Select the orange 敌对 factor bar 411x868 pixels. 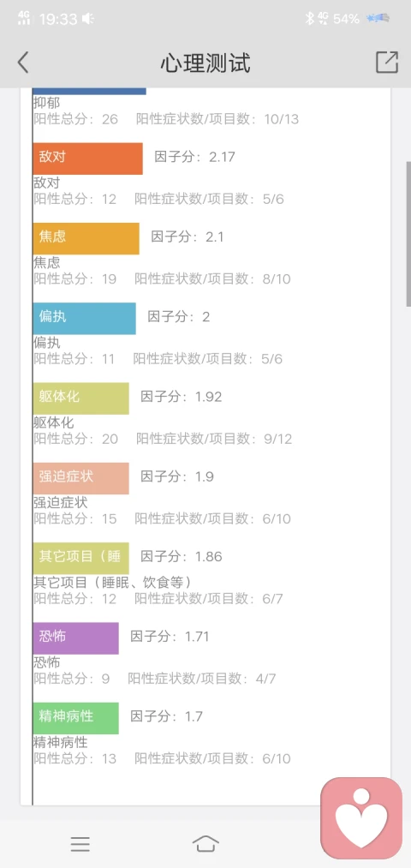click(x=88, y=159)
